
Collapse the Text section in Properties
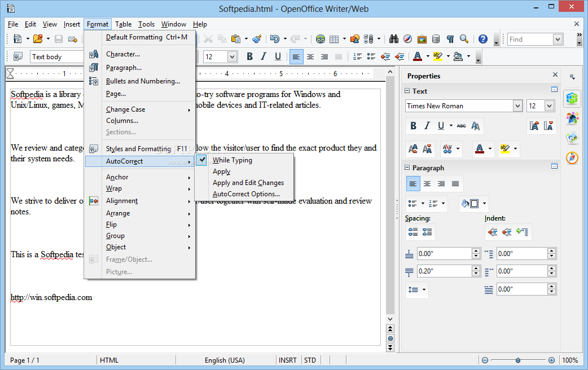pos(407,91)
